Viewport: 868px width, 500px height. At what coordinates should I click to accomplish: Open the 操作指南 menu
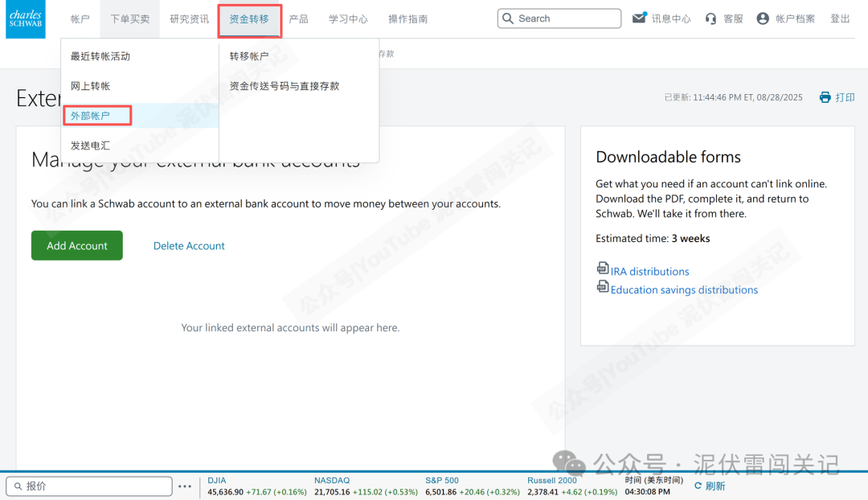[x=407, y=18]
